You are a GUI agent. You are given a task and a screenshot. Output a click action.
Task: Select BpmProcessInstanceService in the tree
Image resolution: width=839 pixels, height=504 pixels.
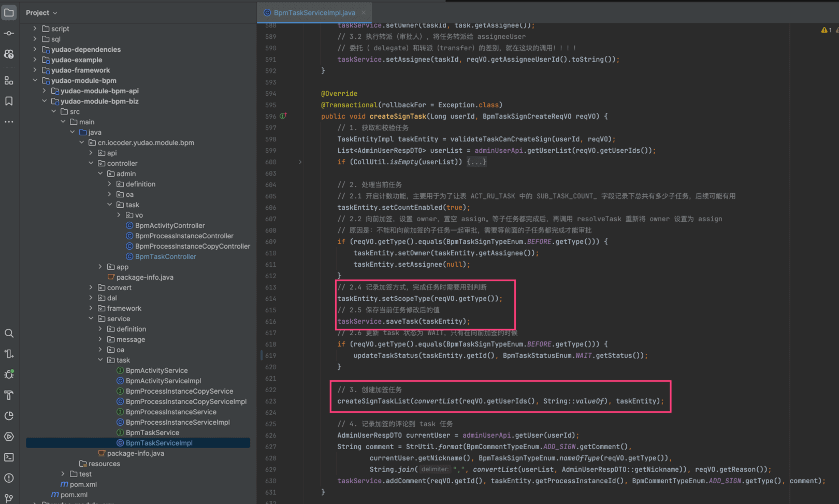point(171,412)
